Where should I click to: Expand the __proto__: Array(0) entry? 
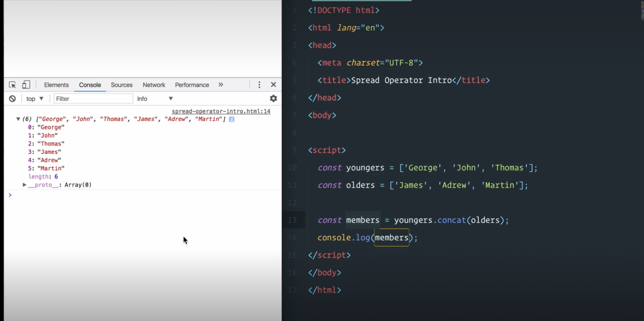coord(57,185)
